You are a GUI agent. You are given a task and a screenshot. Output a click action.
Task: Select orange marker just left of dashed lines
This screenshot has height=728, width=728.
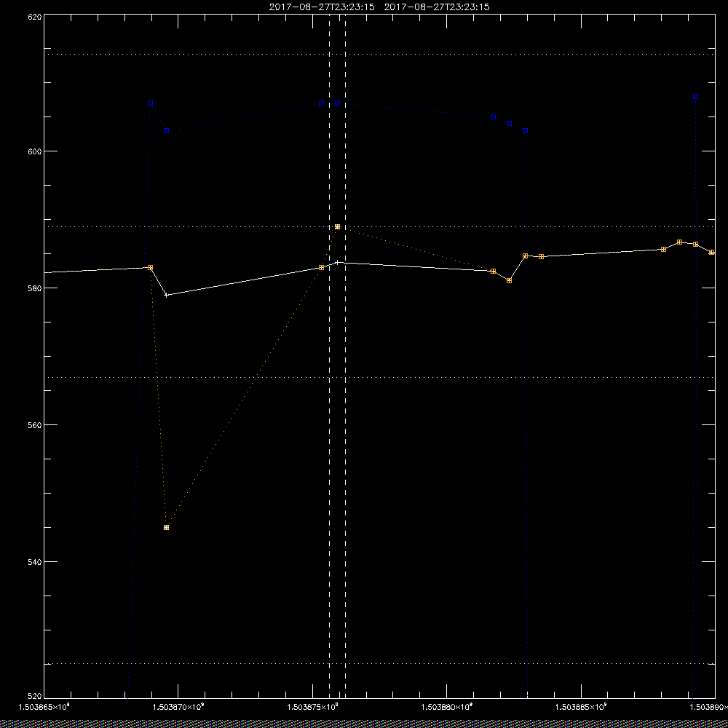pyautogui.click(x=321, y=267)
